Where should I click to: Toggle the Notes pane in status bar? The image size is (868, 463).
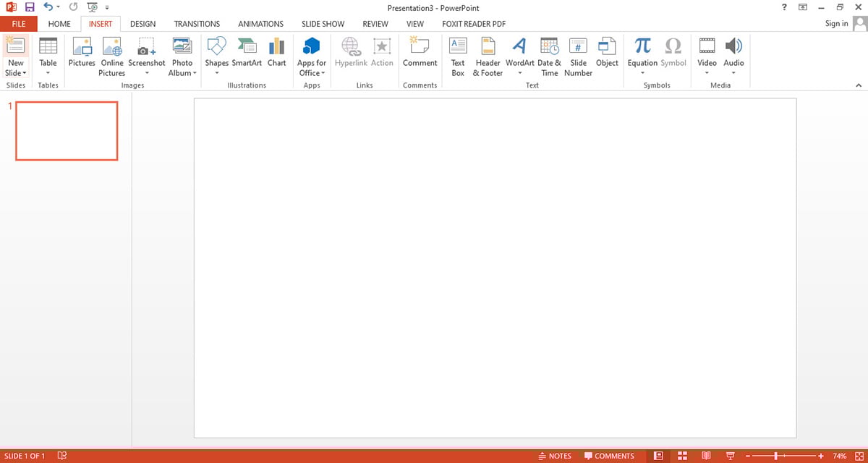[x=556, y=456]
